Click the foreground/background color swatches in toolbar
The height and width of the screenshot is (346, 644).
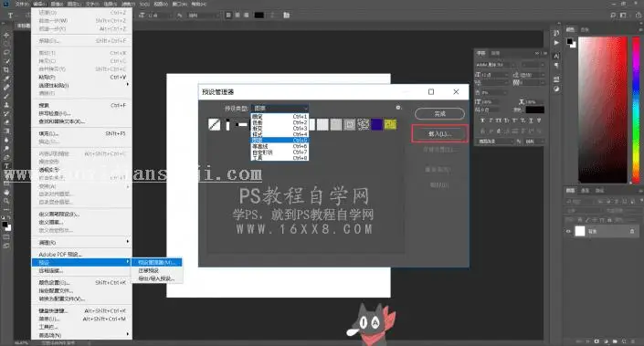click(x=6, y=225)
